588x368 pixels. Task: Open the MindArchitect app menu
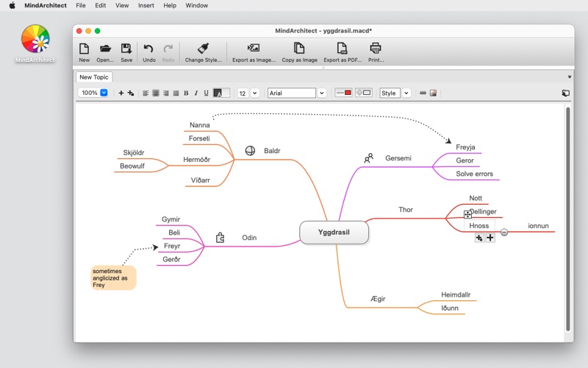(46, 5)
